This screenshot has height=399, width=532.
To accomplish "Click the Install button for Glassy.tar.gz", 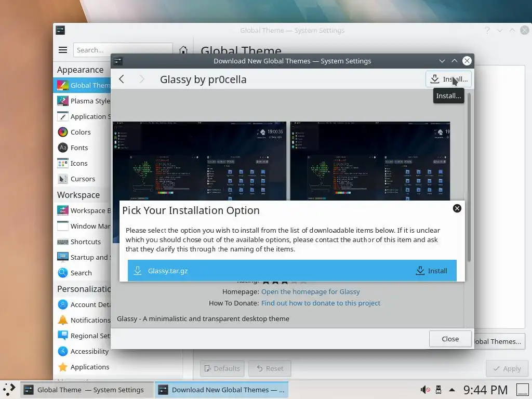I will pyautogui.click(x=431, y=271).
